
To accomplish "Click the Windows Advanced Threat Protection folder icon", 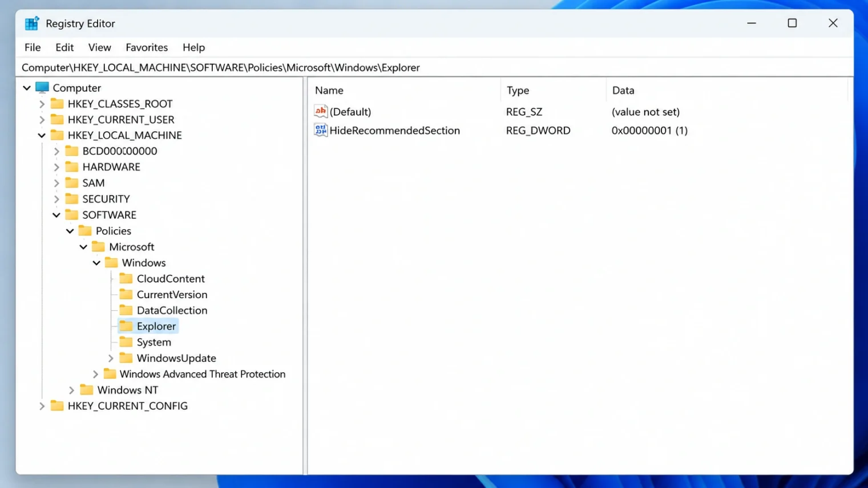I will click(x=110, y=374).
